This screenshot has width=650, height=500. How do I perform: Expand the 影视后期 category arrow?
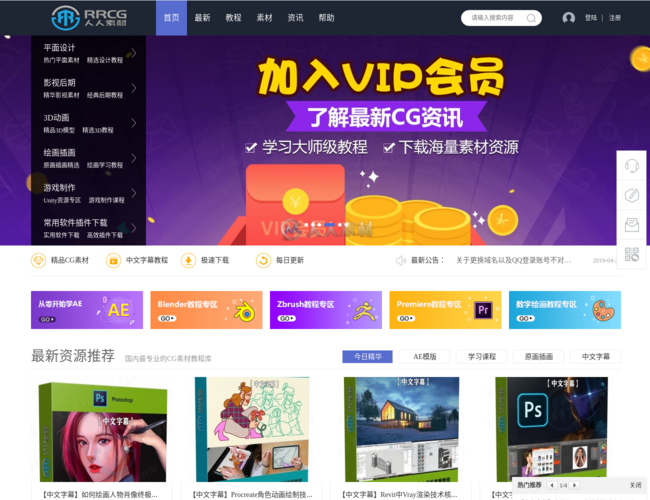point(134,89)
